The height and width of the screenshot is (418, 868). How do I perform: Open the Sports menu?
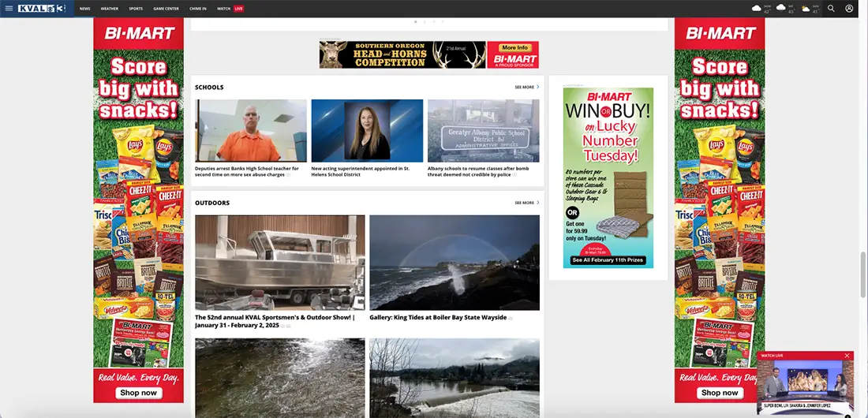[x=136, y=9]
